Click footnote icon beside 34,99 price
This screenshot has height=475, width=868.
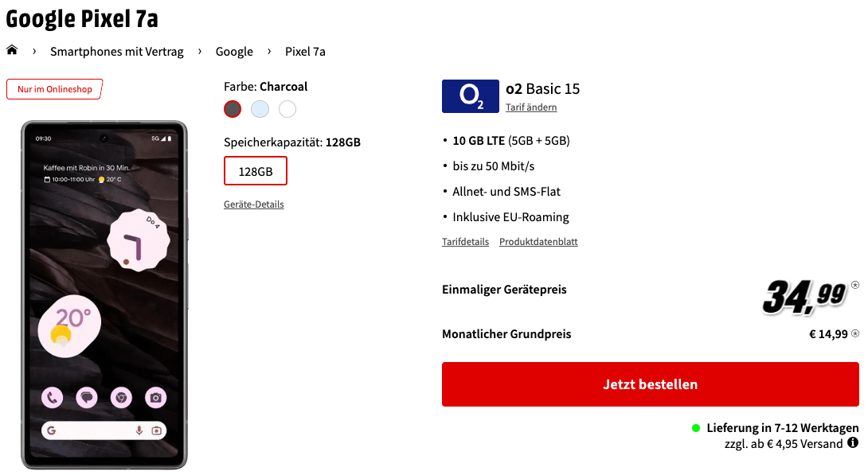(x=855, y=286)
